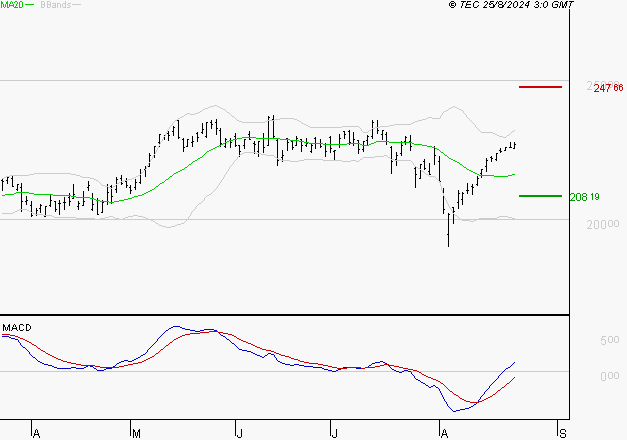Viewport: 627px width, 440px height.
Task: Click the M month label on time axis
Action: pyautogui.click(x=136, y=434)
